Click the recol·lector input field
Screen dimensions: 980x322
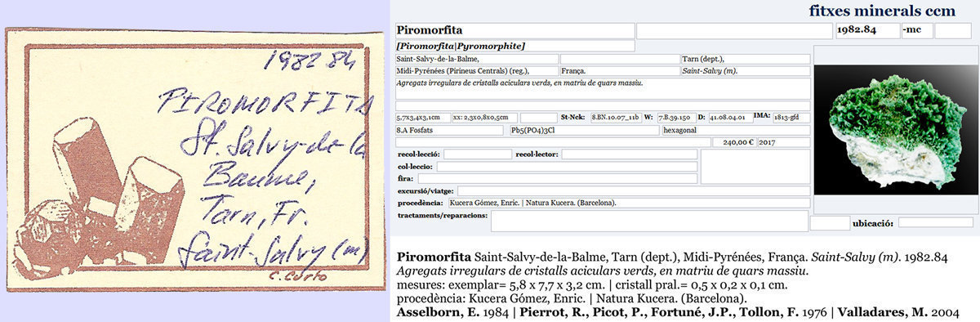click(629, 154)
